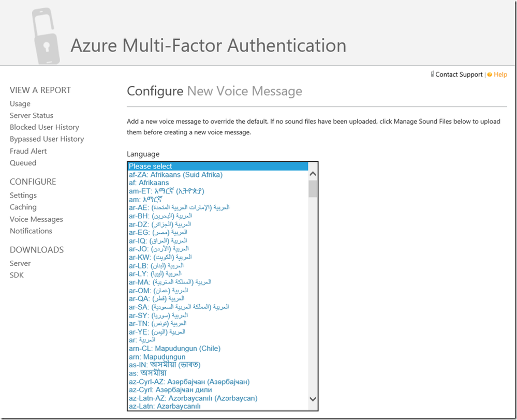Open the Fraud Alert report
This screenshot has height=420, width=517.
28,151
